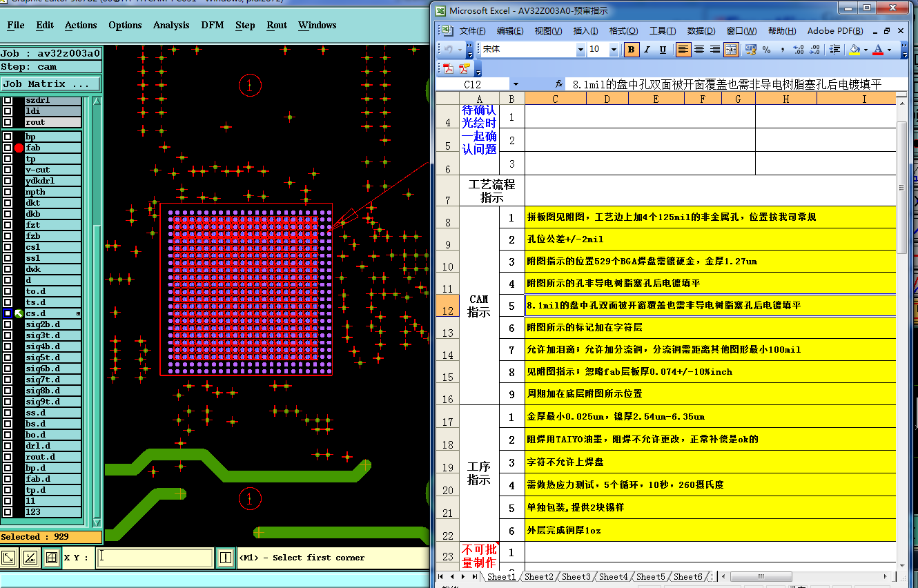Click green arrow icon on cs.d layer
Screen dimensions: 918x588
19,313
